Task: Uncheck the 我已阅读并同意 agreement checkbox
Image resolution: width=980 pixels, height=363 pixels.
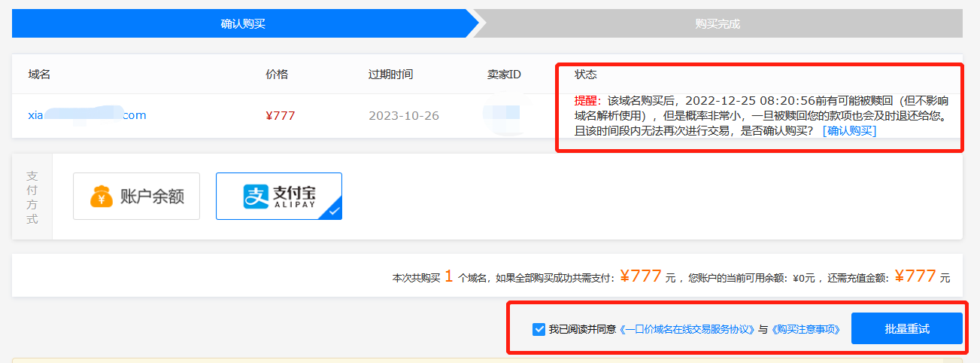Action: (539, 329)
